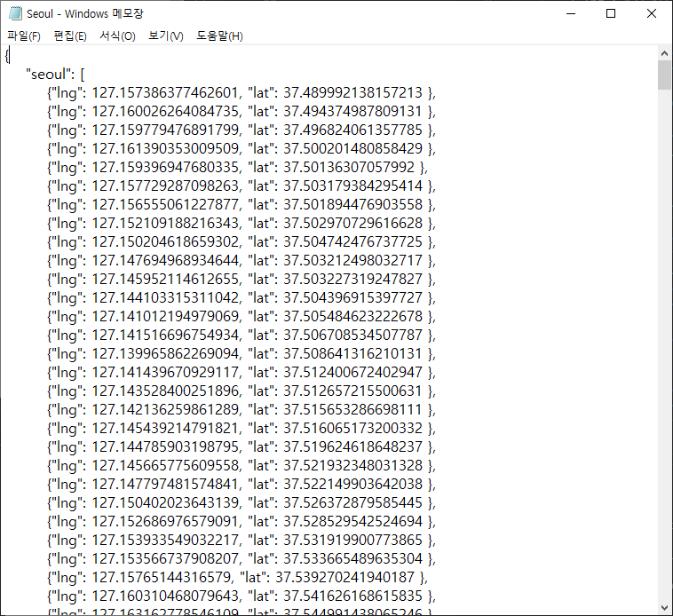The height and width of the screenshot is (616, 673).
Task: Click on value 37.502970729616628
Action: coord(352,224)
